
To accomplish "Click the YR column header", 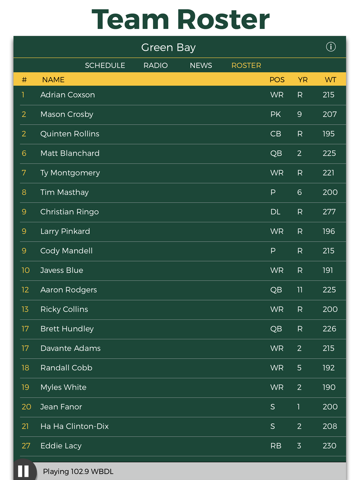I will click(302, 80).
